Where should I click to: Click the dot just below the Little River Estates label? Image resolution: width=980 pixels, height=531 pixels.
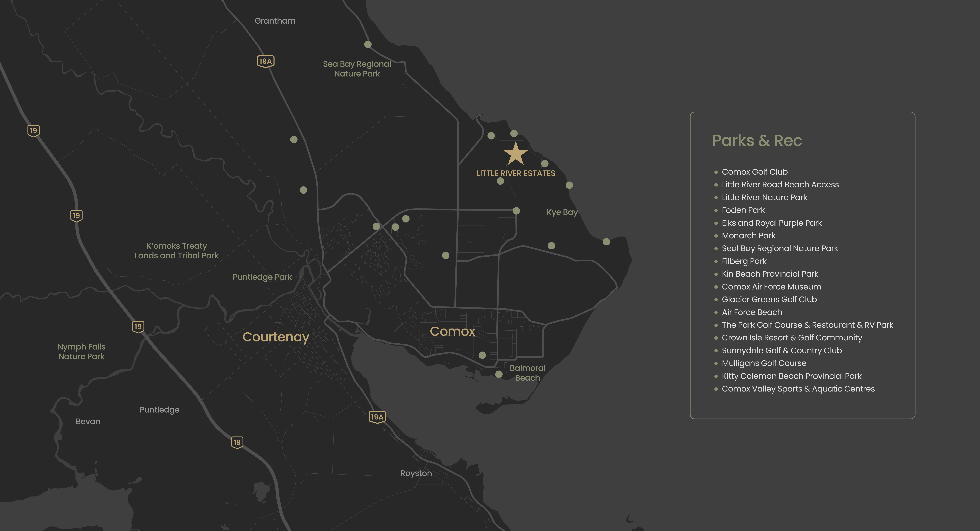click(x=500, y=181)
